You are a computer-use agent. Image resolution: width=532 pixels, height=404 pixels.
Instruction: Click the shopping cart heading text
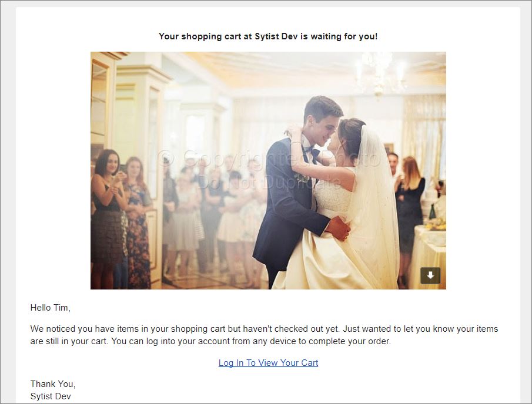[x=268, y=36]
